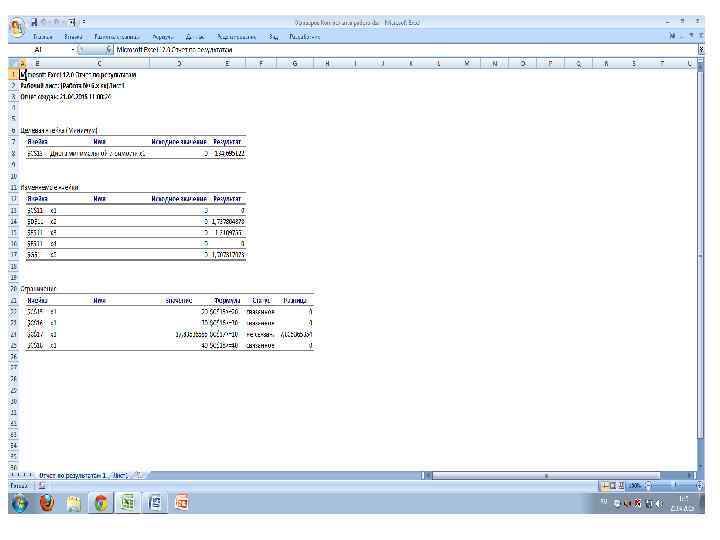This screenshot has height=540, width=720.
Task: Open Google Chrome from the taskbar
Action: 101,503
